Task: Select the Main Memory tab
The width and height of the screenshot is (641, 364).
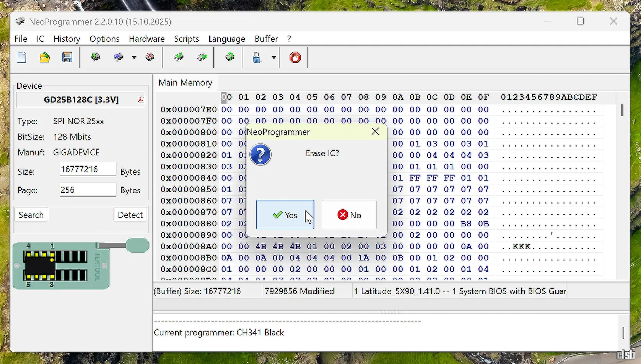Action: [x=185, y=83]
